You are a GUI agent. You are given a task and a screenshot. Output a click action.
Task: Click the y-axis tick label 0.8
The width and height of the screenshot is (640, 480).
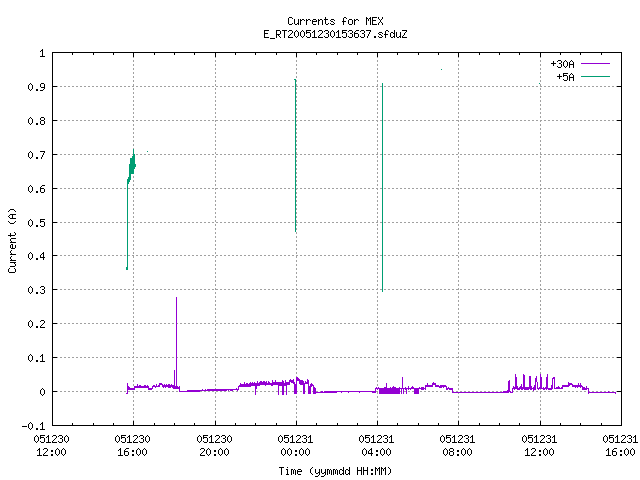(x=36, y=121)
